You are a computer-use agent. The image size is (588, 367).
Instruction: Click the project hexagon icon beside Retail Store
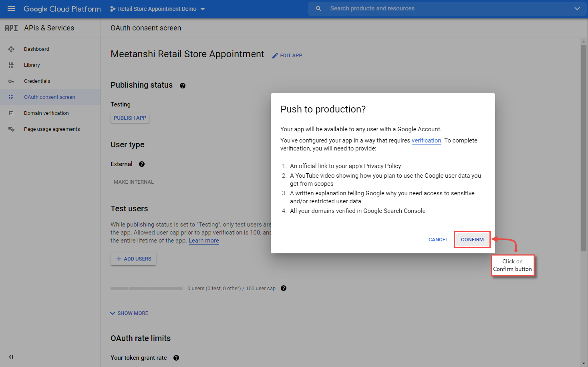pyautogui.click(x=113, y=9)
